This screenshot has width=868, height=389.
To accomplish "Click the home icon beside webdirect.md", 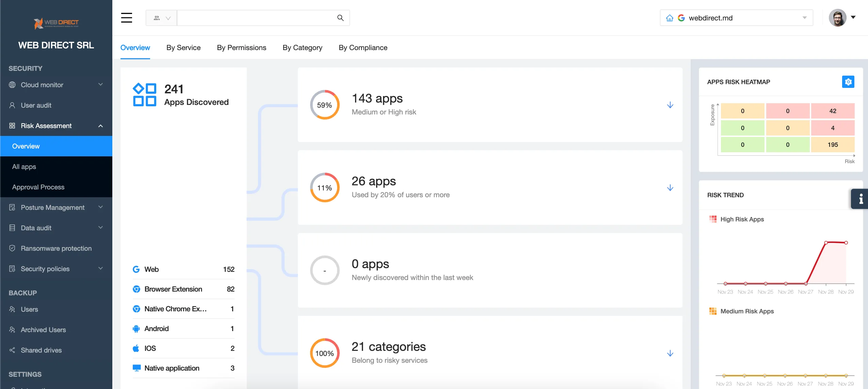I will [670, 18].
